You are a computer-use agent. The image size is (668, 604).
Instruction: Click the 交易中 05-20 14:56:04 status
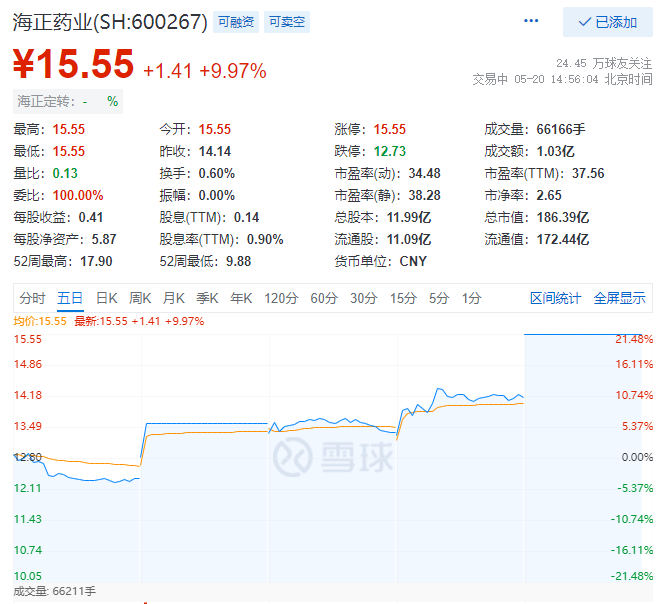562,79
